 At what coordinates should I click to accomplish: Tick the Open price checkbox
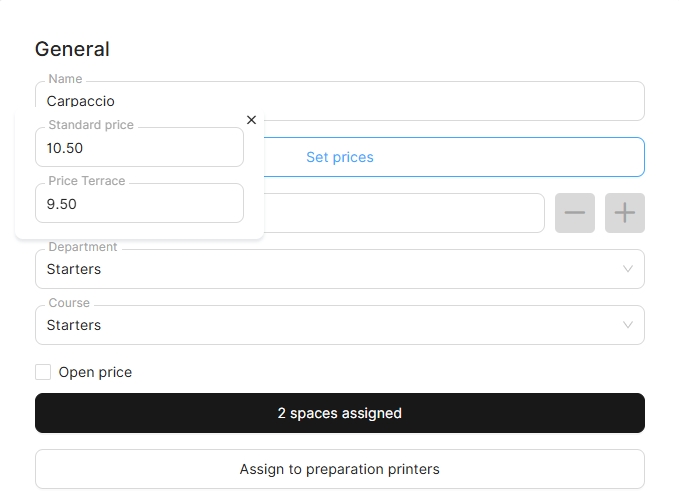pyautogui.click(x=43, y=372)
